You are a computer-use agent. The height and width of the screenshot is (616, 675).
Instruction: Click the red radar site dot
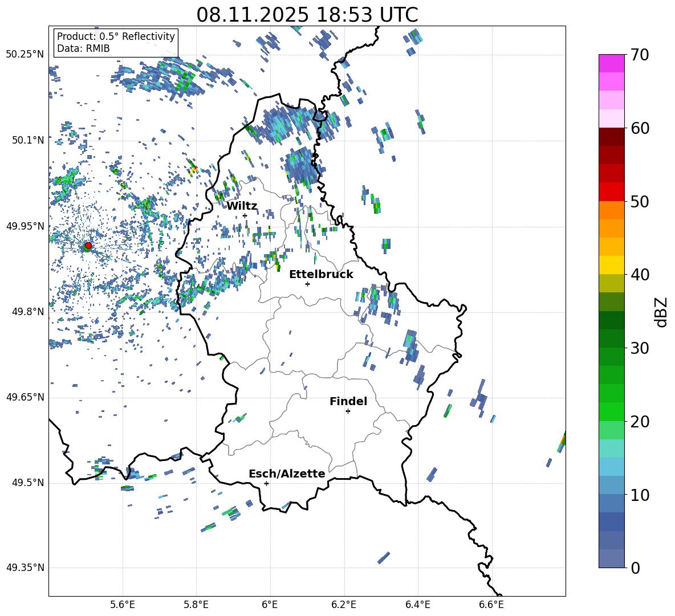click(88, 246)
